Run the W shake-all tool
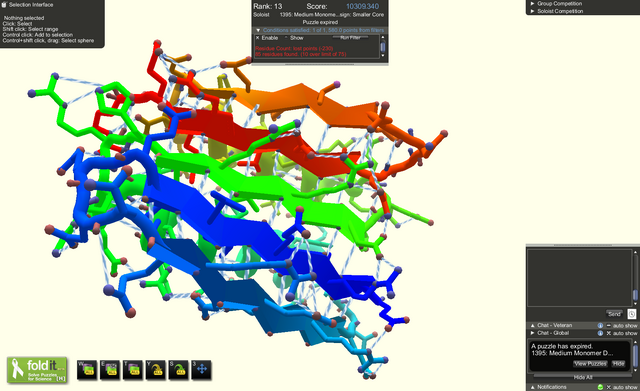 pos(87,370)
